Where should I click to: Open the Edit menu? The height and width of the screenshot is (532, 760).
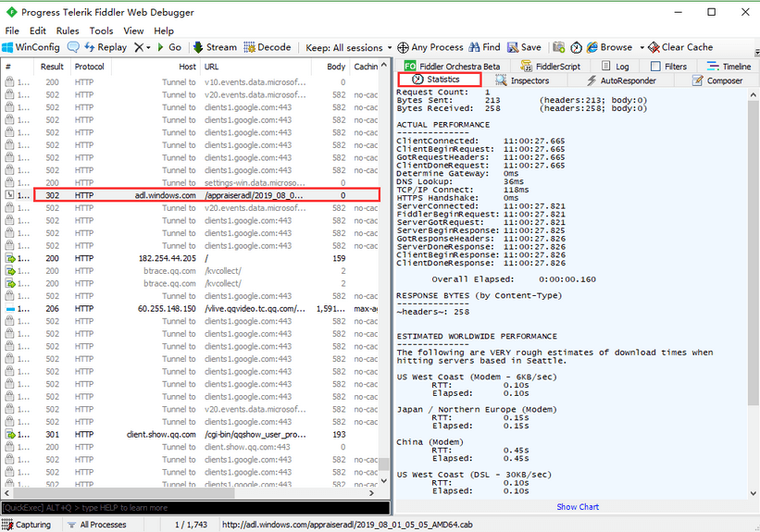coord(37,31)
